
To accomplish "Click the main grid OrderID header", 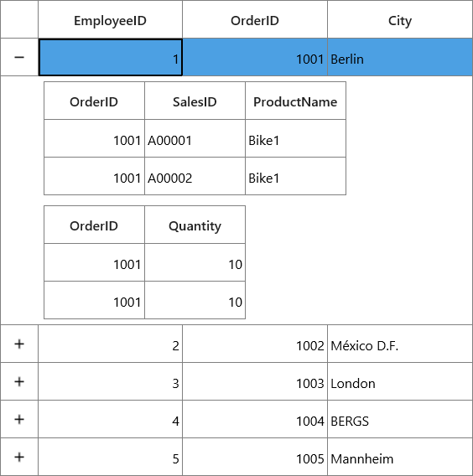I will tap(255, 19).
